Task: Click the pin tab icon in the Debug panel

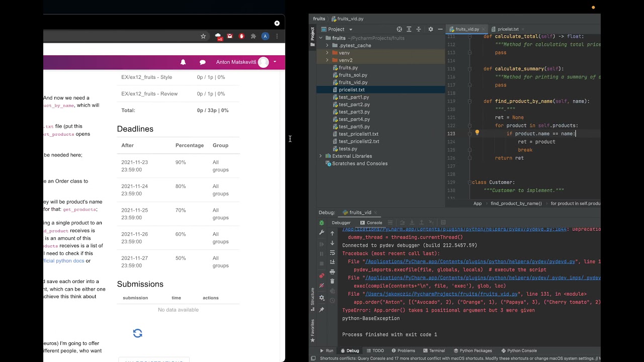Action: click(x=322, y=310)
